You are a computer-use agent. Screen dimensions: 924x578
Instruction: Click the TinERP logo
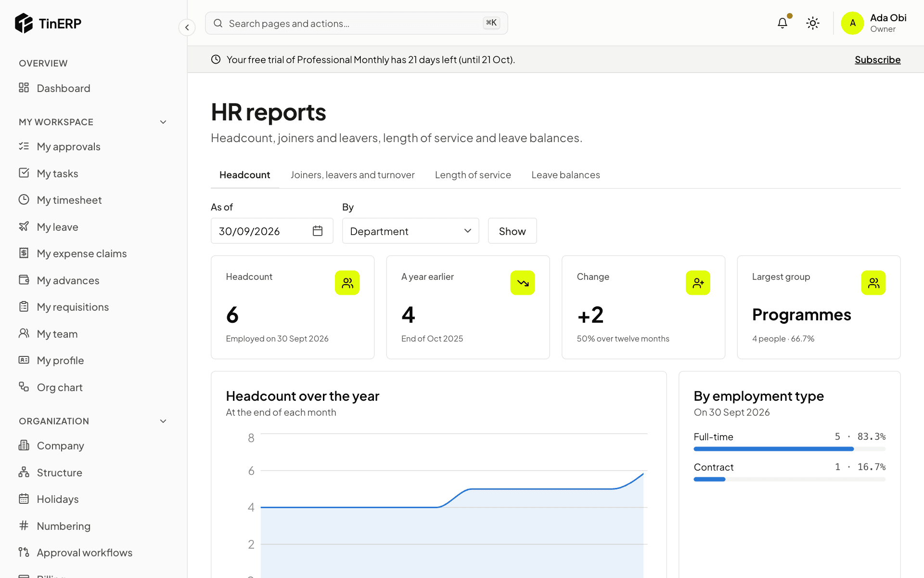(48, 23)
